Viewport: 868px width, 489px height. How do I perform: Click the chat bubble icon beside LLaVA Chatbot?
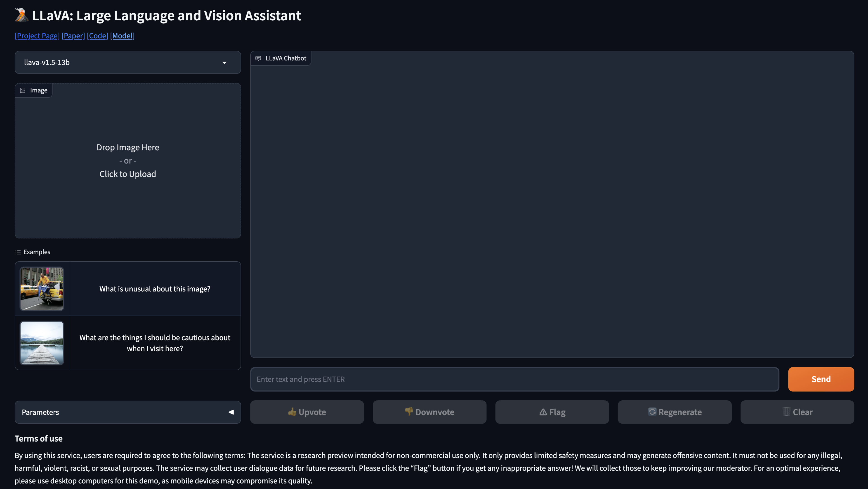pyautogui.click(x=258, y=58)
